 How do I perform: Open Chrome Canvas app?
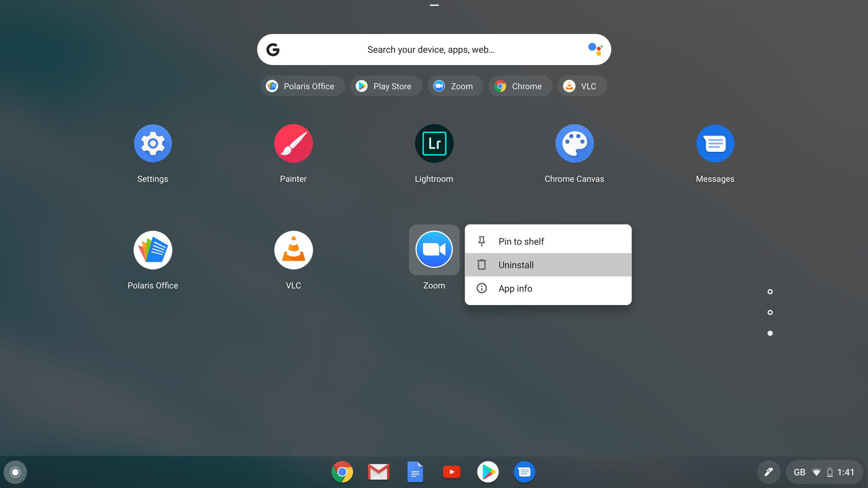(x=575, y=143)
